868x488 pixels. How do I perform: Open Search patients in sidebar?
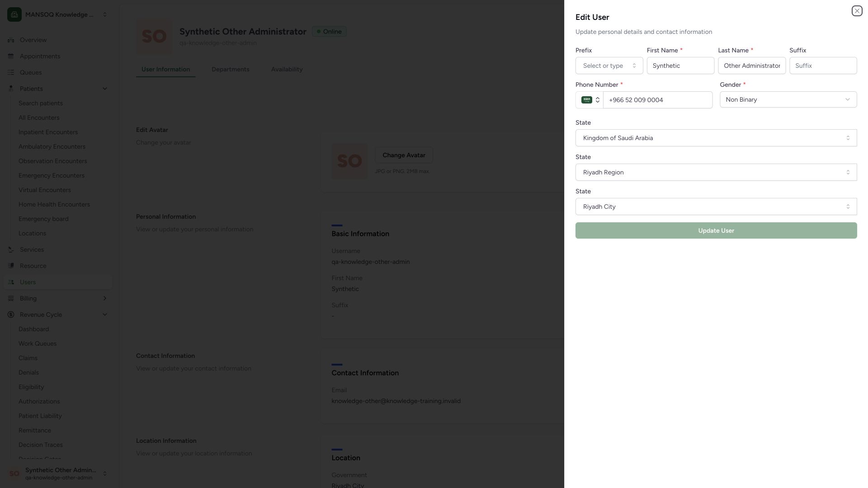pos(41,103)
